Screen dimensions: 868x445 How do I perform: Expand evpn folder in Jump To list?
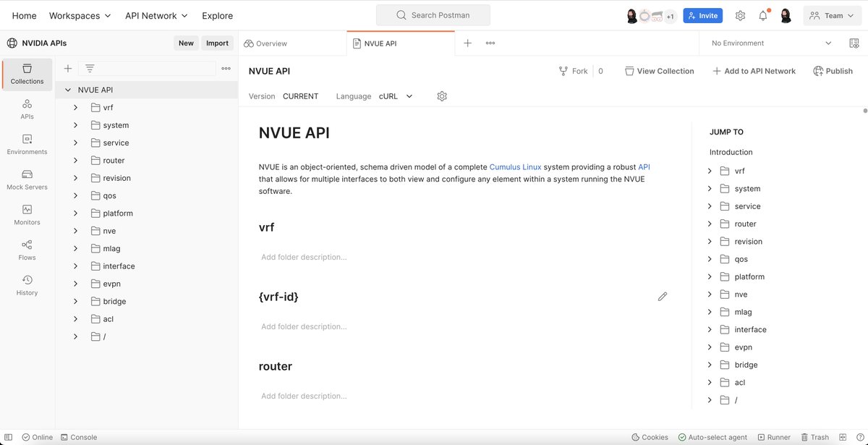pyautogui.click(x=710, y=347)
